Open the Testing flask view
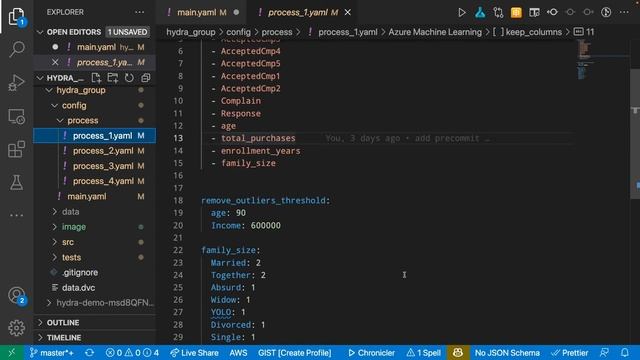Screen dimensions: 640x360 coord(16,182)
